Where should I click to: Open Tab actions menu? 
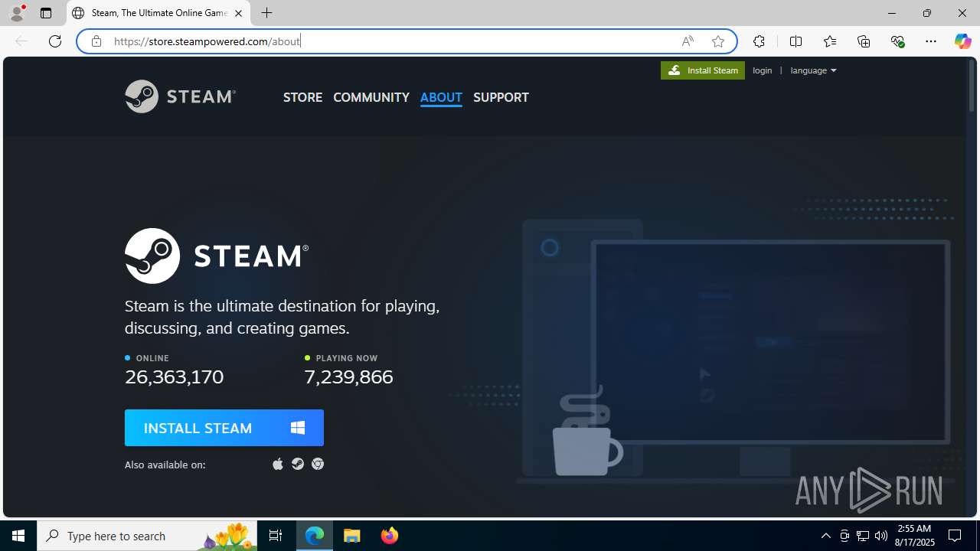pos(46,13)
